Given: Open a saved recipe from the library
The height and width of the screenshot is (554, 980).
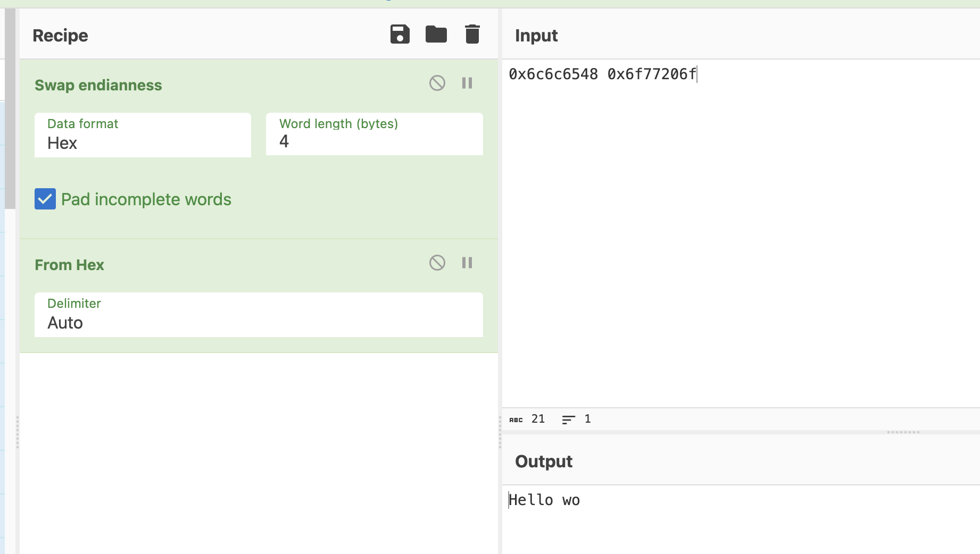Looking at the screenshot, I should click(436, 34).
